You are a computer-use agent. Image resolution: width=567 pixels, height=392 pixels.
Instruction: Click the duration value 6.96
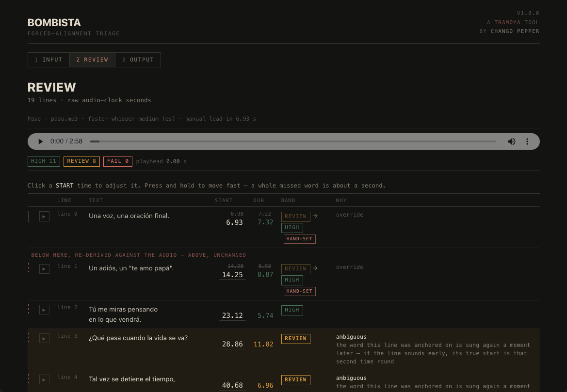coord(265,386)
